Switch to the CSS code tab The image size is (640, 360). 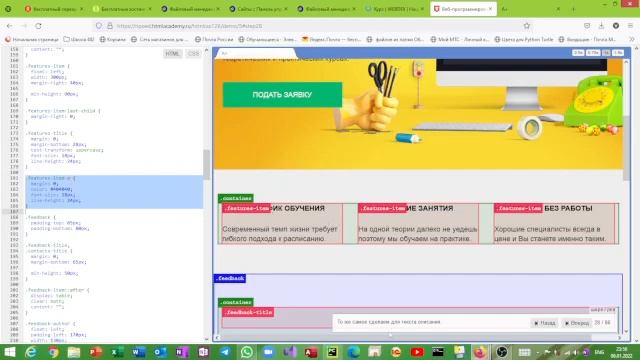point(193,53)
